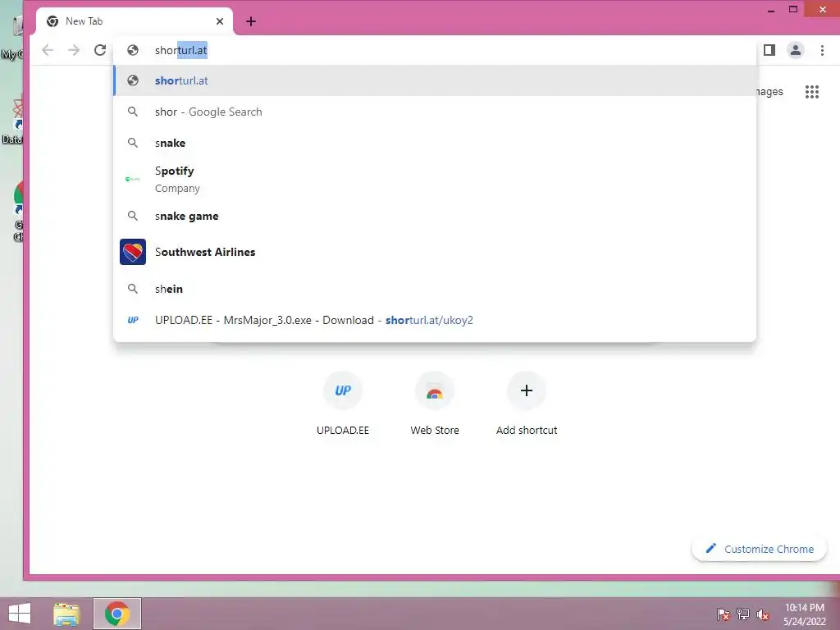Select the New Tab tab

[x=134, y=21]
